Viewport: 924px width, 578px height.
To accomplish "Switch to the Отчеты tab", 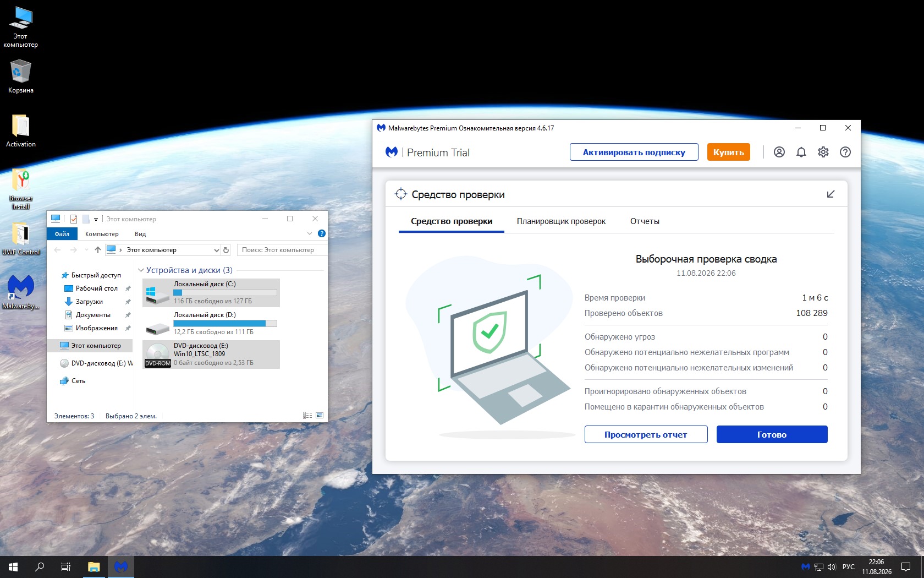I will pyautogui.click(x=645, y=221).
